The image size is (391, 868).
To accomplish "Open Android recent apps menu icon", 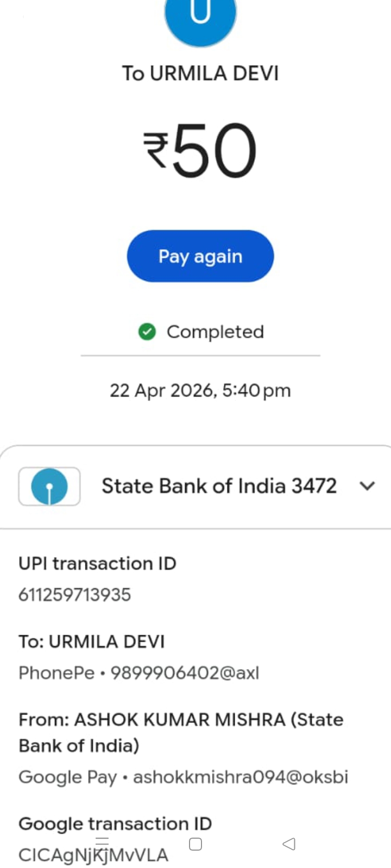I will tap(102, 843).
